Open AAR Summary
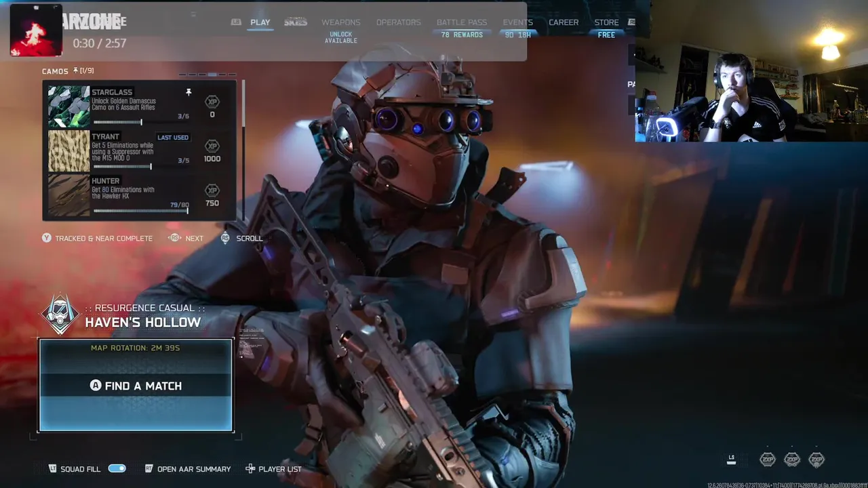Screen dimensions: 868x488 [194, 469]
